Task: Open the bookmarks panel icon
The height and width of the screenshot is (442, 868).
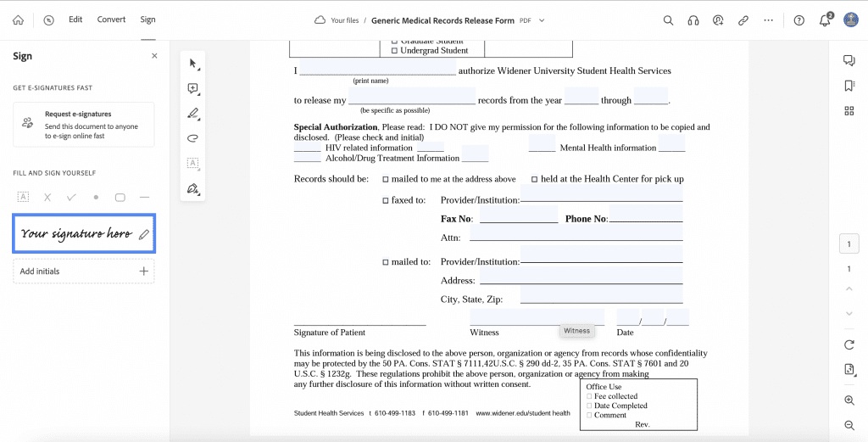Action: (849, 86)
